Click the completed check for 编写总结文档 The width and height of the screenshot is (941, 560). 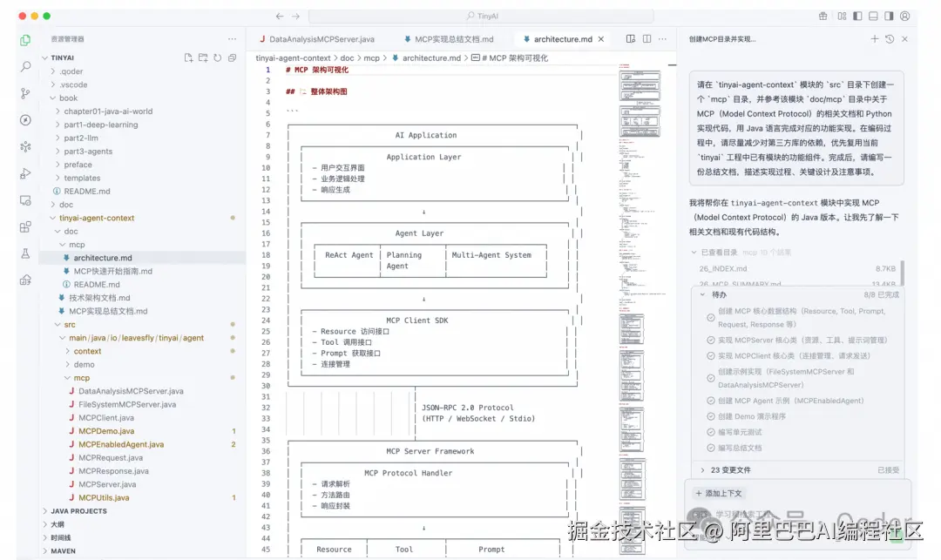pos(711,448)
